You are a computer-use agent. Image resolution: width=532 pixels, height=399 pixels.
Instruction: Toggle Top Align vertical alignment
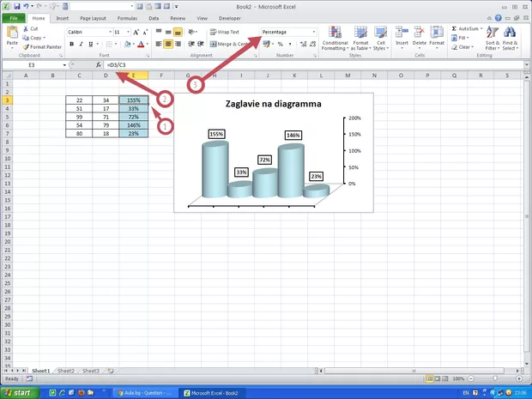(x=159, y=32)
